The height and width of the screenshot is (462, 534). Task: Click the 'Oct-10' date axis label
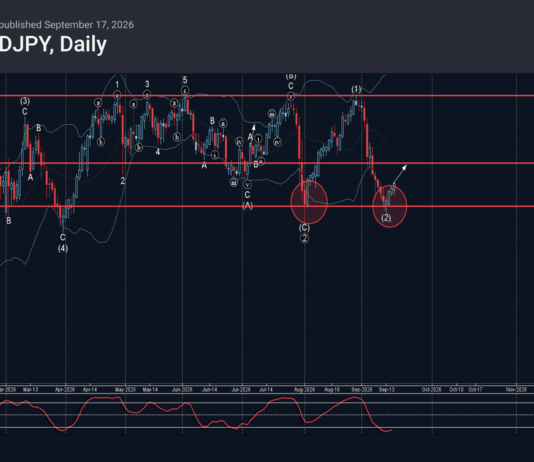[x=456, y=389]
